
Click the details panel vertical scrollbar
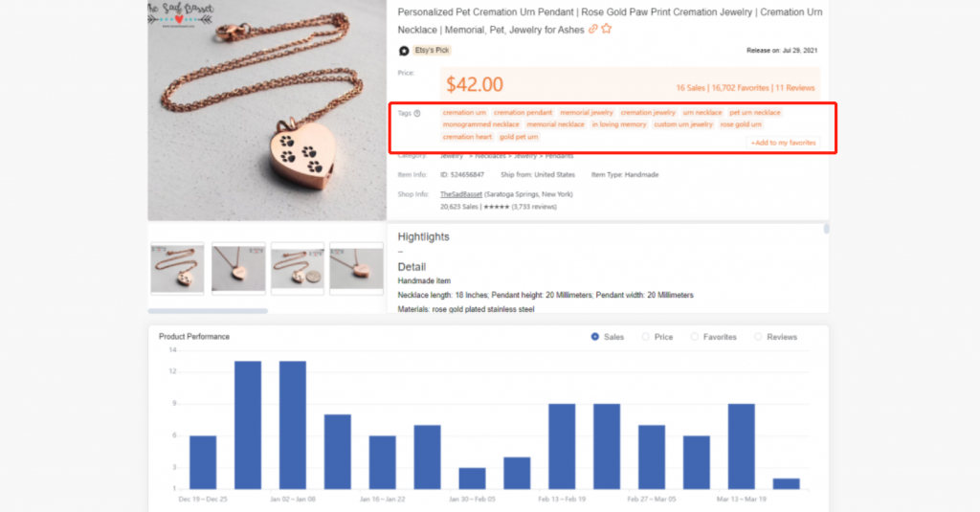click(826, 229)
